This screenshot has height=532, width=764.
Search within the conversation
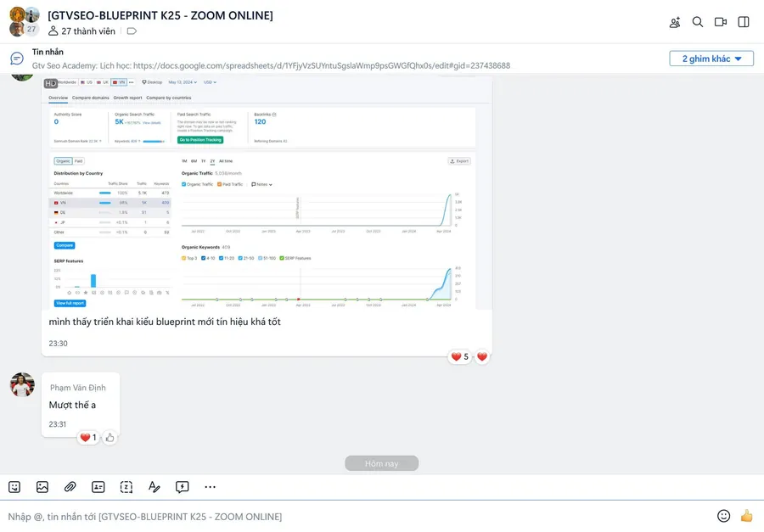coord(698,22)
